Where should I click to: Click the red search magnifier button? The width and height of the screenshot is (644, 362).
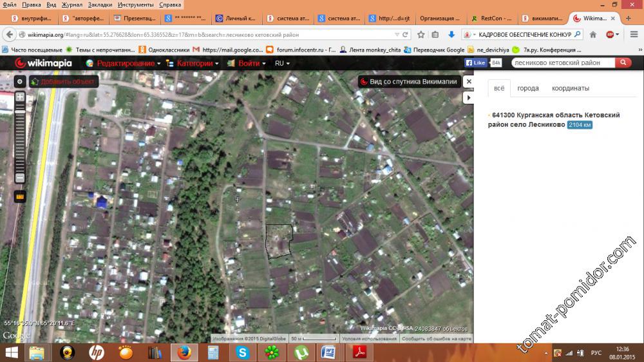623,62
